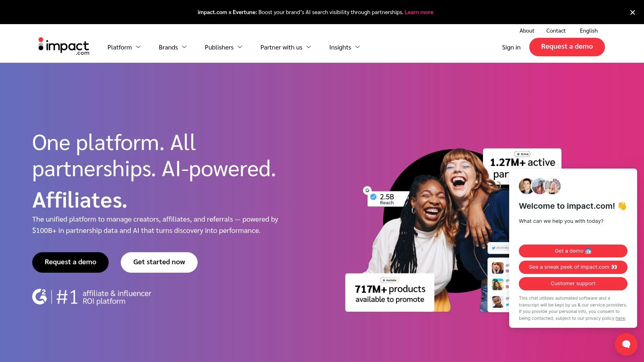Click Get started now

pyautogui.click(x=159, y=262)
